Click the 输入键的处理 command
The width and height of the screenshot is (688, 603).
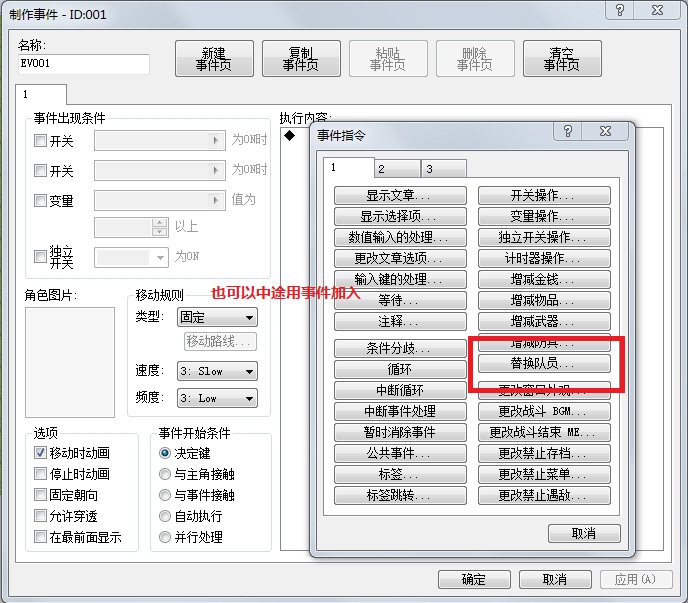(x=400, y=280)
